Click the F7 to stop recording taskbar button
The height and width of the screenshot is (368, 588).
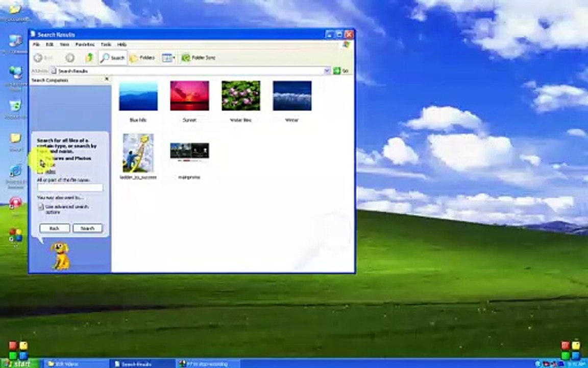point(208,364)
